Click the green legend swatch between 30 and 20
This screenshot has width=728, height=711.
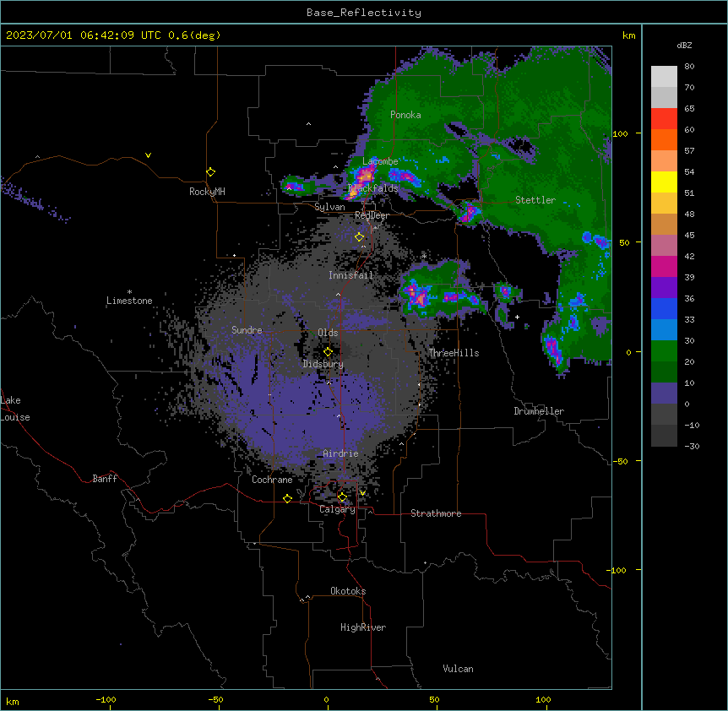pyautogui.click(x=664, y=351)
